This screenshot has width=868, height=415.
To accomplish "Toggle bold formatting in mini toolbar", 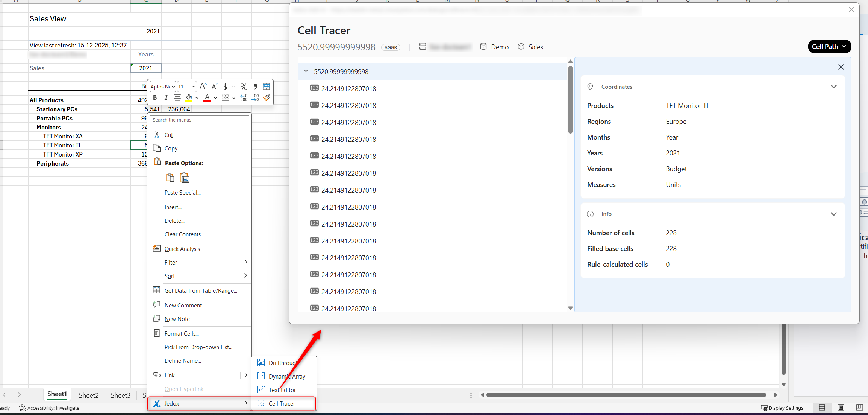I will click(x=155, y=98).
